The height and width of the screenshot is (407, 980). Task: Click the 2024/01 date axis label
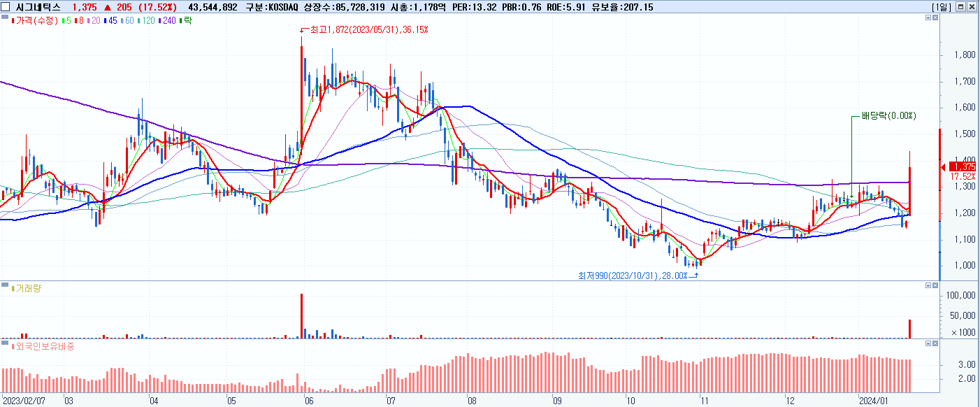(873, 401)
